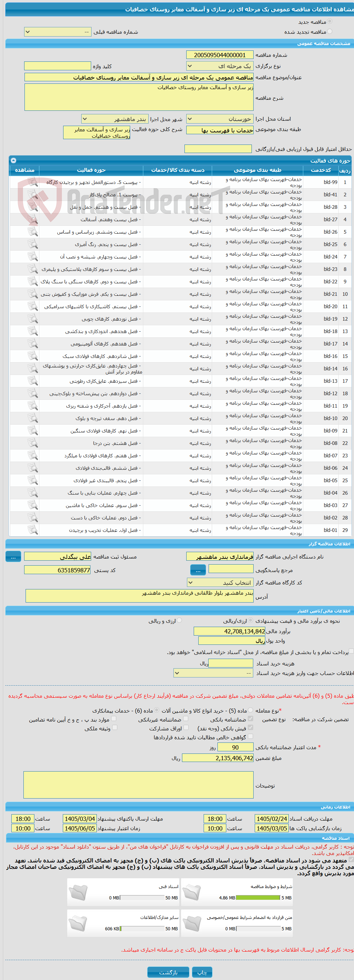Sort by حوزه فعالیت column header

pos(91,170)
